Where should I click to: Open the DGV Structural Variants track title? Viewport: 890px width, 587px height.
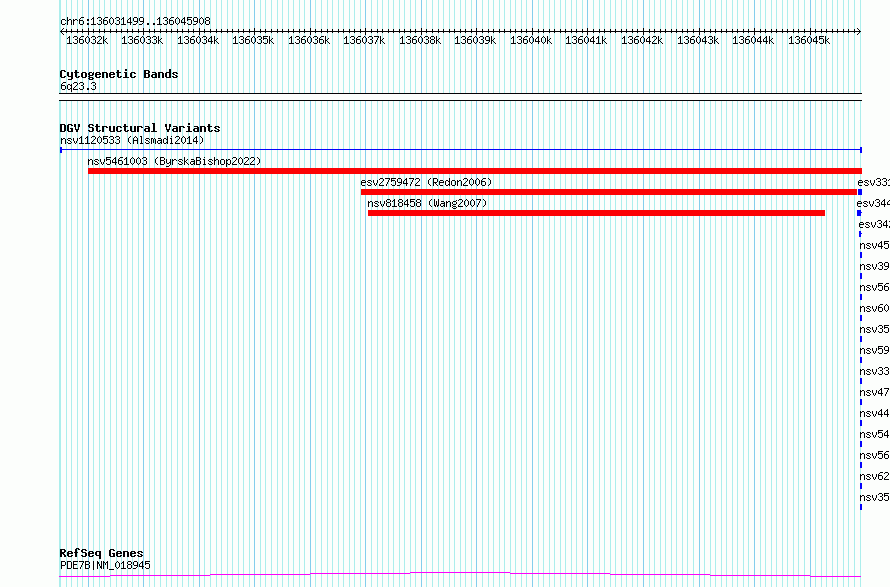pos(140,128)
